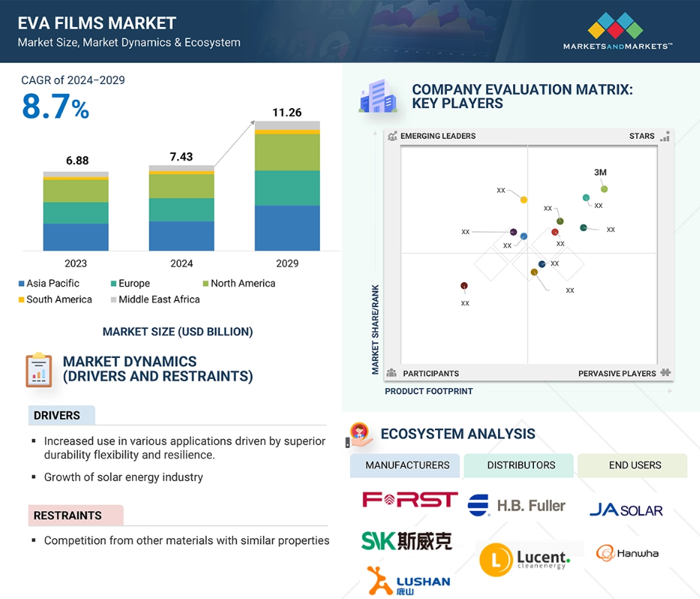Click the "COMPANY EVALUATION MATRIX: KEY PLAYERS" heading
The height and width of the screenshot is (599, 700).
(x=522, y=96)
